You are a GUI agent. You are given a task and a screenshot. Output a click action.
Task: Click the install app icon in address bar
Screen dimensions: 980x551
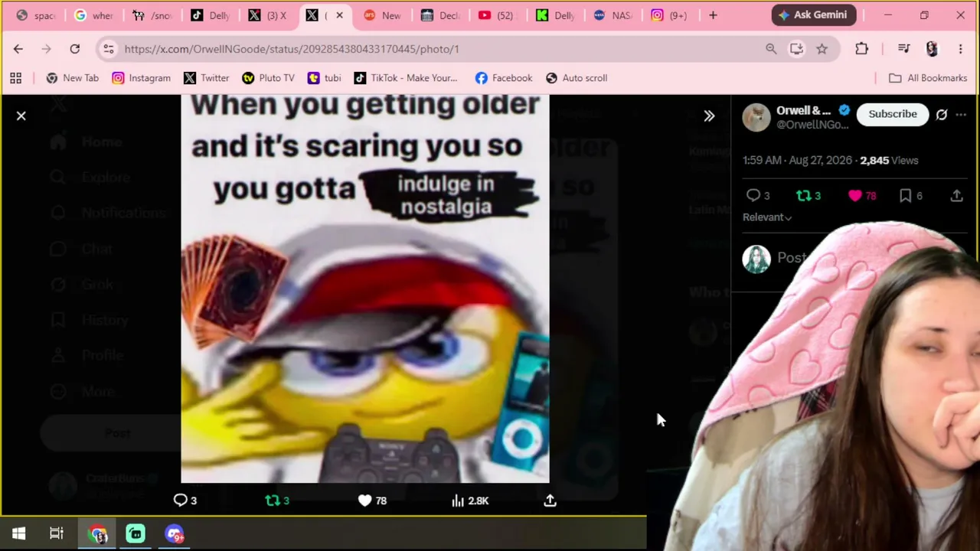coord(796,49)
